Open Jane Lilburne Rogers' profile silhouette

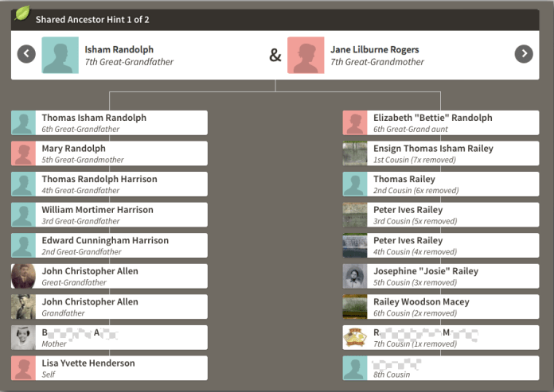click(x=306, y=55)
